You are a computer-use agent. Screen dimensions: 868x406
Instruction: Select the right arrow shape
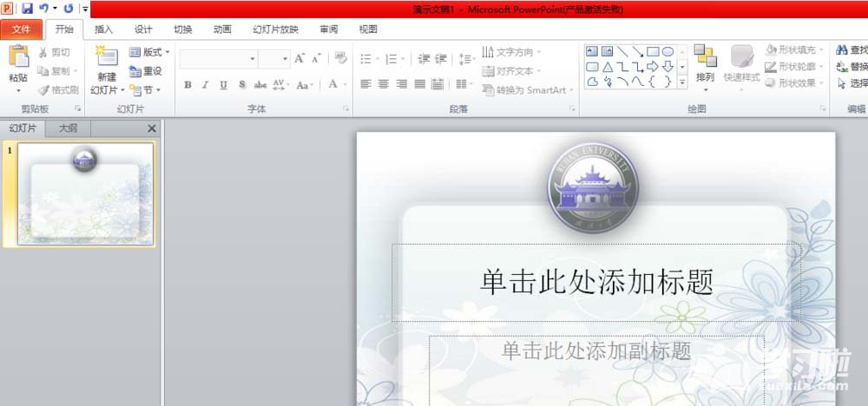click(653, 67)
